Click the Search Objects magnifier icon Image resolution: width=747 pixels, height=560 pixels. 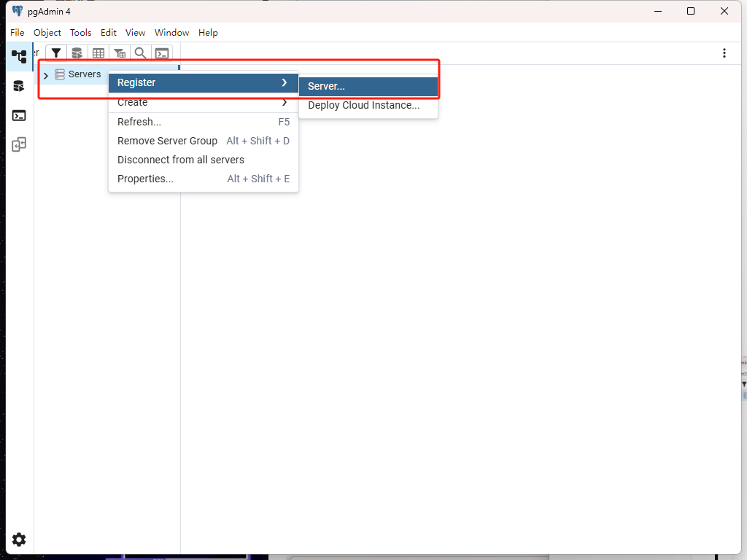point(140,53)
